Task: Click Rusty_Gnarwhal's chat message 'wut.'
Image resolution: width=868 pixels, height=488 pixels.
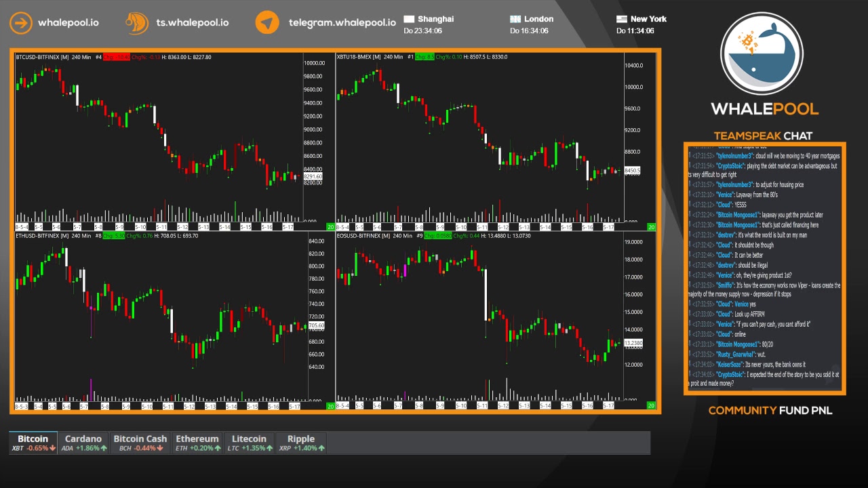Action: [763, 354]
